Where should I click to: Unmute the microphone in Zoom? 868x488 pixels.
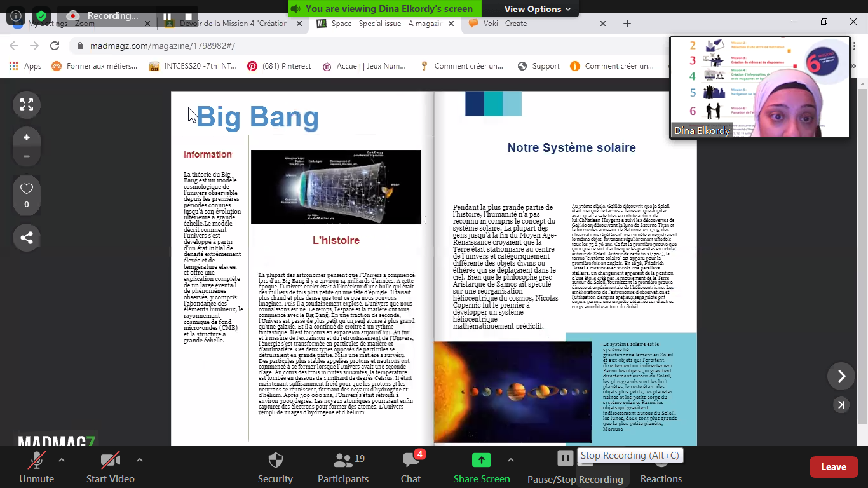[36, 468]
